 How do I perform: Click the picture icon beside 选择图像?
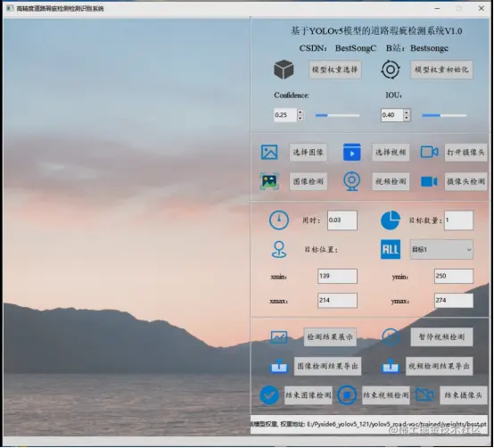(x=269, y=153)
